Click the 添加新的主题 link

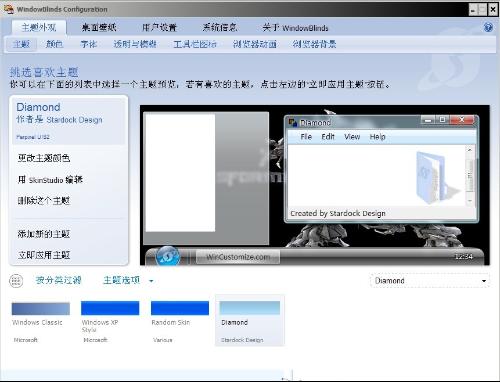pyautogui.click(x=44, y=234)
